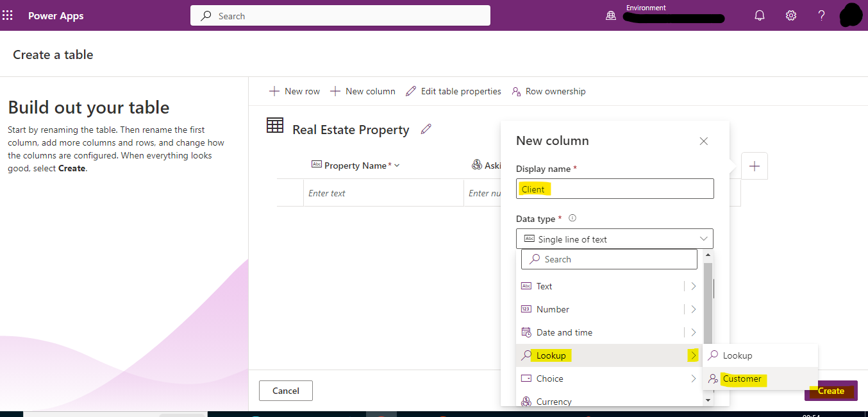Focus the top Search box
The height and width of the screenshot is (417, 868).
(x=340, y=16)
